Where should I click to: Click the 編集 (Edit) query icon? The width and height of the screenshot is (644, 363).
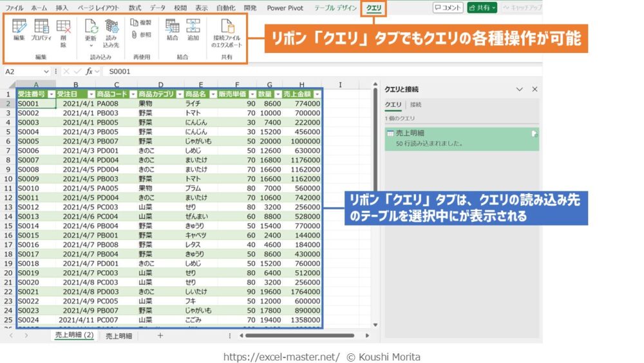pyautogui.click(x=19, y=30)
